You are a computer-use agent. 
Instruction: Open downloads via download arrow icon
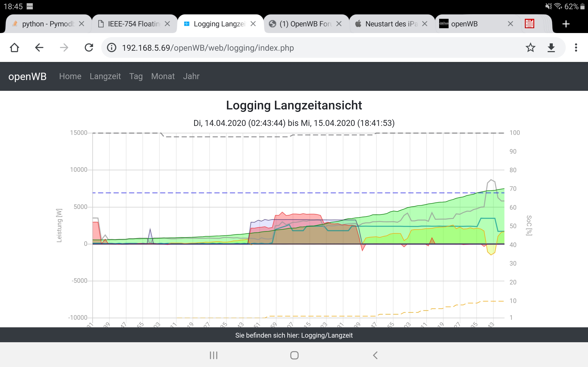(551, 47)
